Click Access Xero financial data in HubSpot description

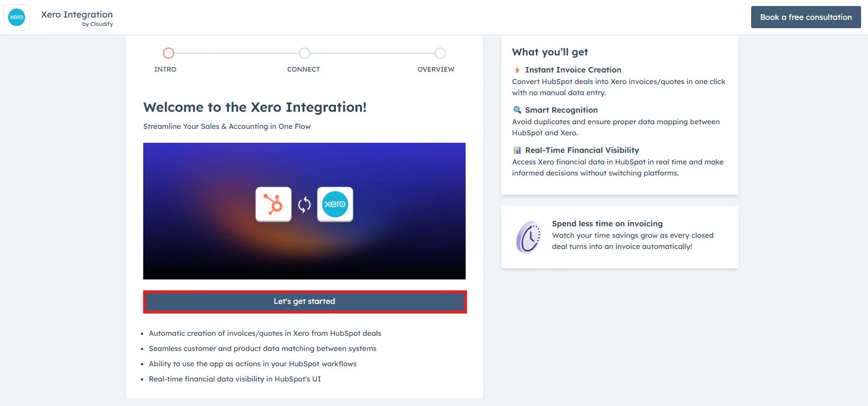[x=618, y=168]
